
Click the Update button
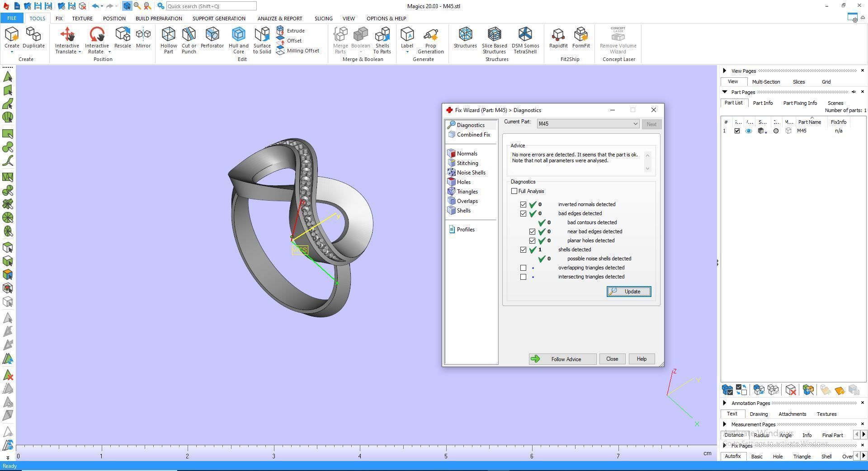point(629,292)
